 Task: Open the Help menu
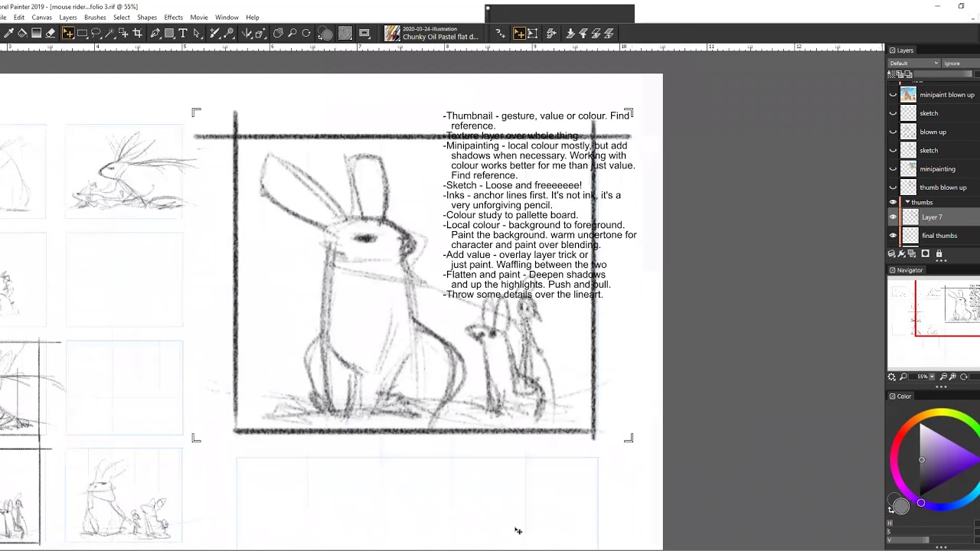click(253, 17)
